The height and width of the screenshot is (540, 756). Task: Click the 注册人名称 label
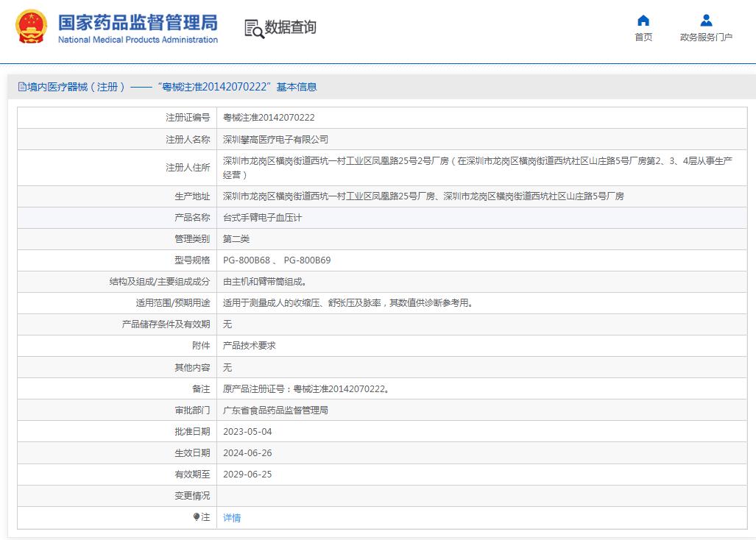[188, 139]
